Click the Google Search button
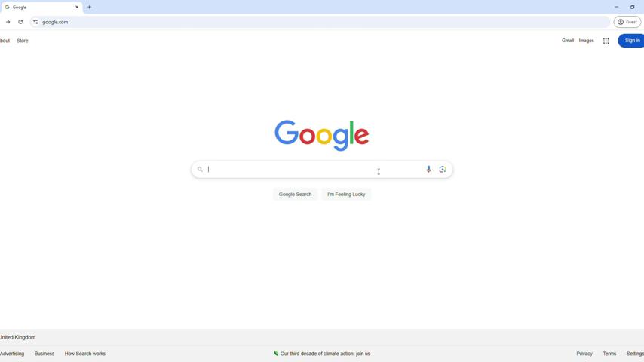 [x=296, y=195]
